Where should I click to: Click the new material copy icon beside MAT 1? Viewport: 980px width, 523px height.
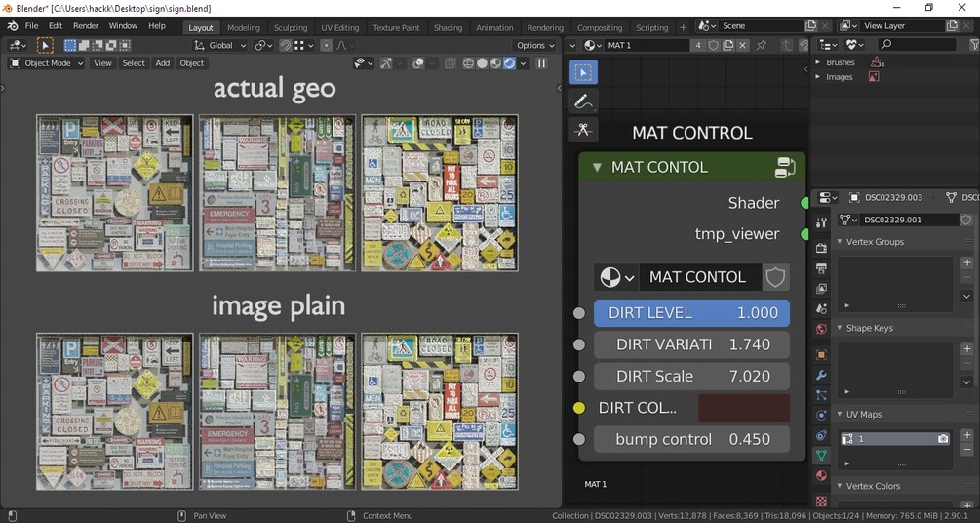728,45
